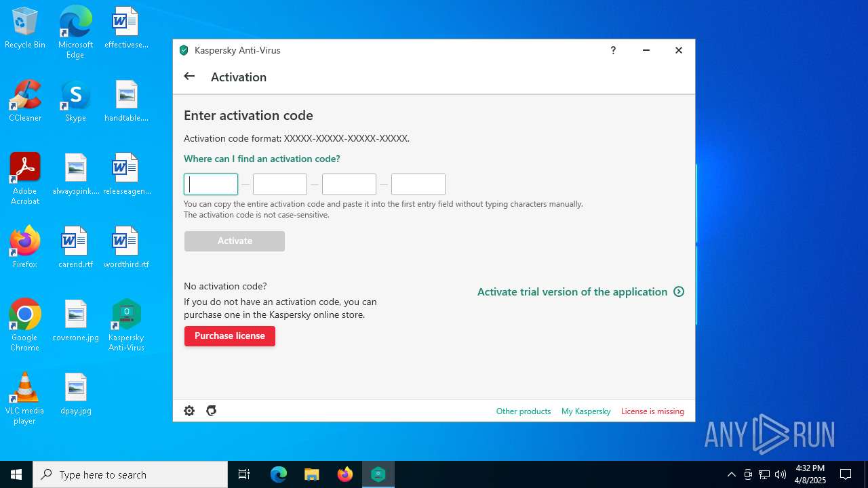Click Purchase license button
This screenshot has width=868, height=488.
(230, 336)
